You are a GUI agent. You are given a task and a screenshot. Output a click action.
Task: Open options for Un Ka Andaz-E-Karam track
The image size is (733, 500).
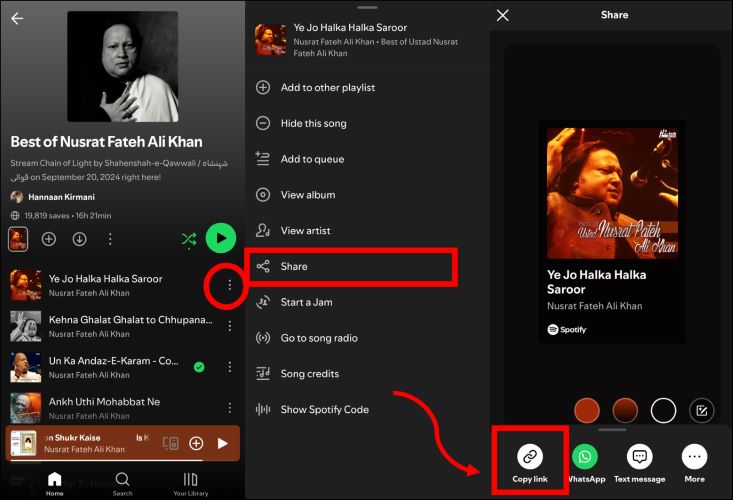pos(230,367)
